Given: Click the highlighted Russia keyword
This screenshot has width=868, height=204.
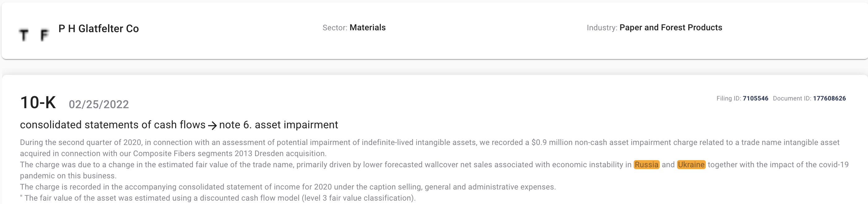Looking at the screenshot, I should [646, 165].
